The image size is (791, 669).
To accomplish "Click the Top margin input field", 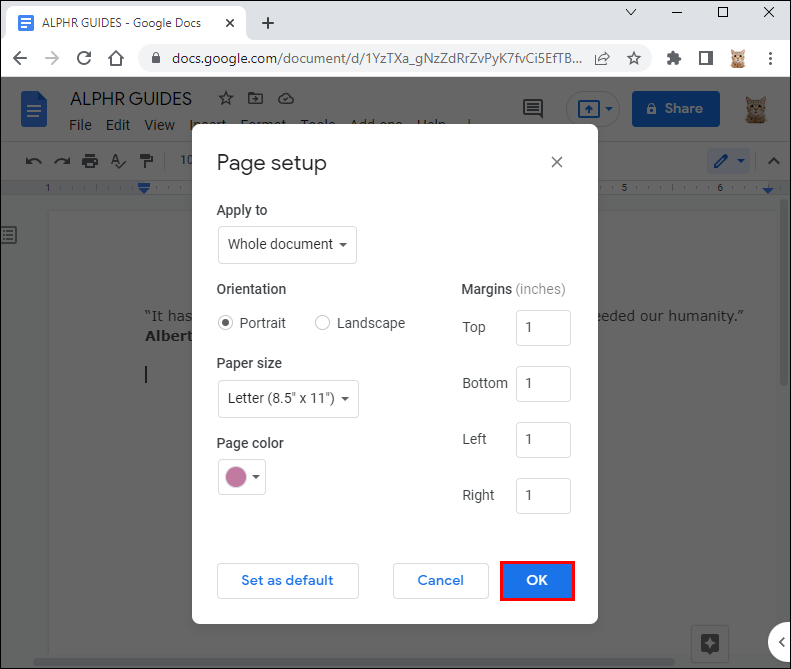I will pyautogui.click(x=543, y=327).
